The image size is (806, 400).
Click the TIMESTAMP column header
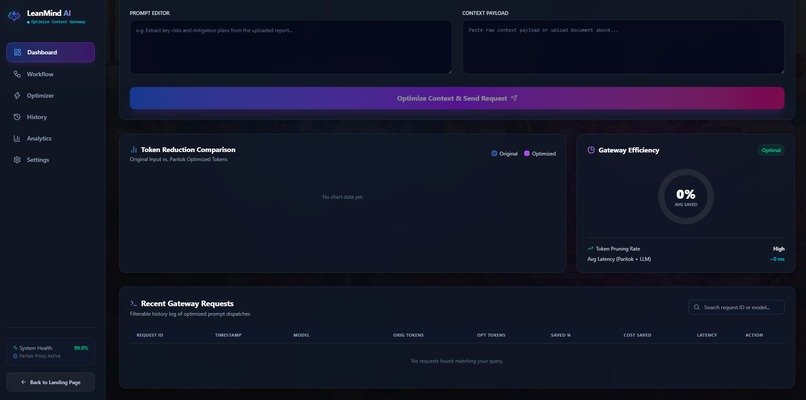click(x=228, y=335)
